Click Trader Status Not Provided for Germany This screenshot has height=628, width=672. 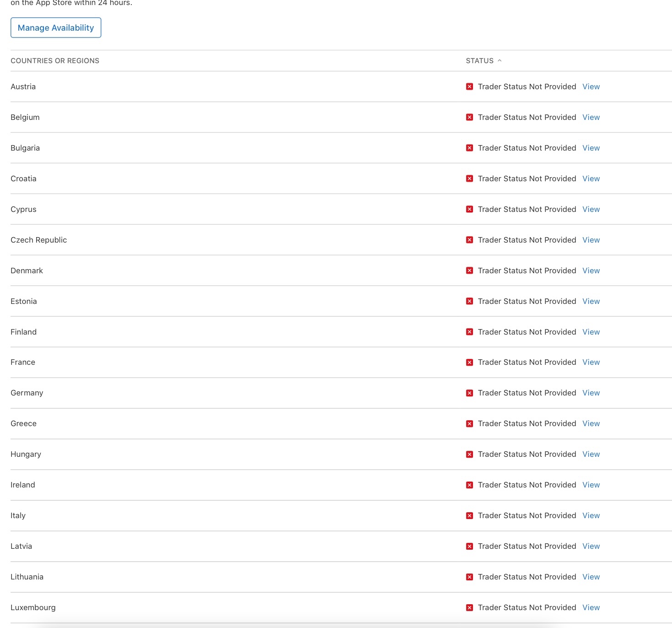tap(527, 393)
